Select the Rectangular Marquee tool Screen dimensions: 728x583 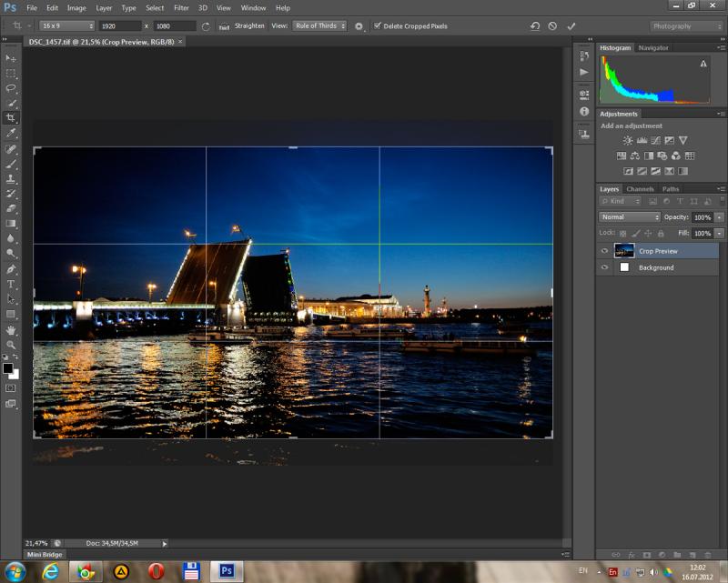click(11, 74)
